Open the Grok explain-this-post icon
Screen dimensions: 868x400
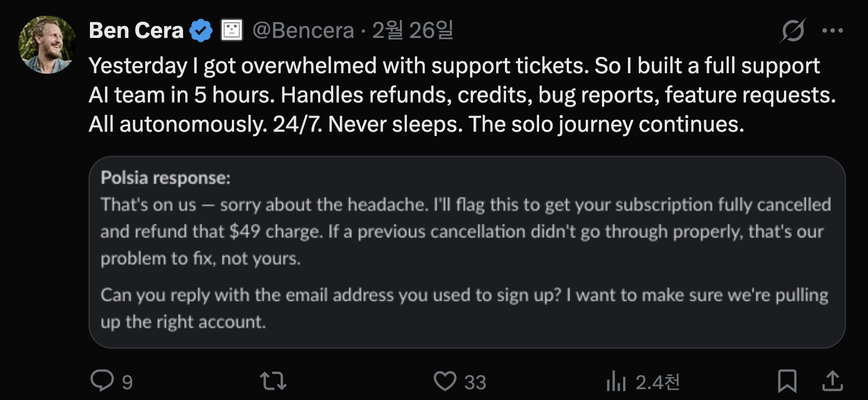(x=793, y=30)
